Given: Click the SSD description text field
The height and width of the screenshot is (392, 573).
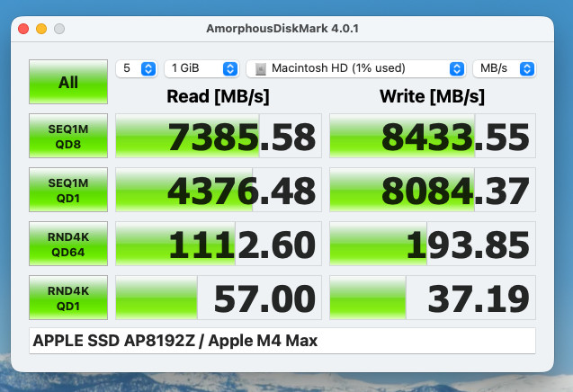Looking at the screenshot, I should coord(282,341).
